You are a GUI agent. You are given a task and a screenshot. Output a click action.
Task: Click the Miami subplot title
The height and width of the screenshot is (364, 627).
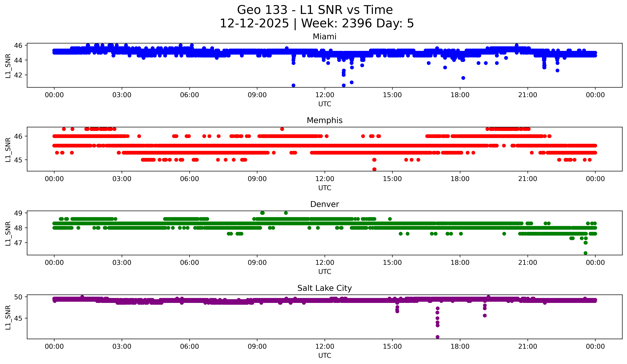click(x=324, y=37)
